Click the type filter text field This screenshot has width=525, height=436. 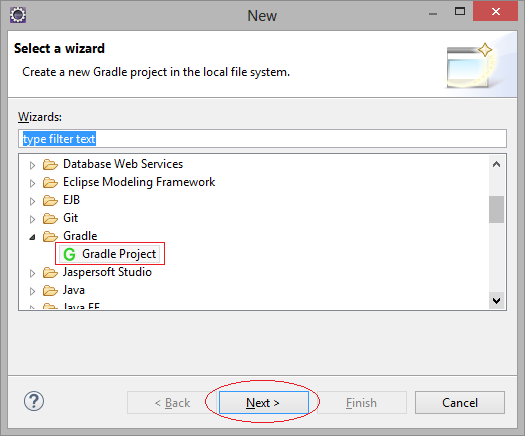click(262, 139)
